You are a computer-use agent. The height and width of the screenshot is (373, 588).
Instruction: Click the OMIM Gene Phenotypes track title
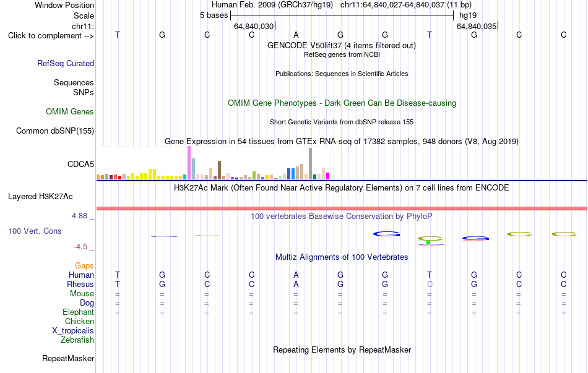pos(342,103)
